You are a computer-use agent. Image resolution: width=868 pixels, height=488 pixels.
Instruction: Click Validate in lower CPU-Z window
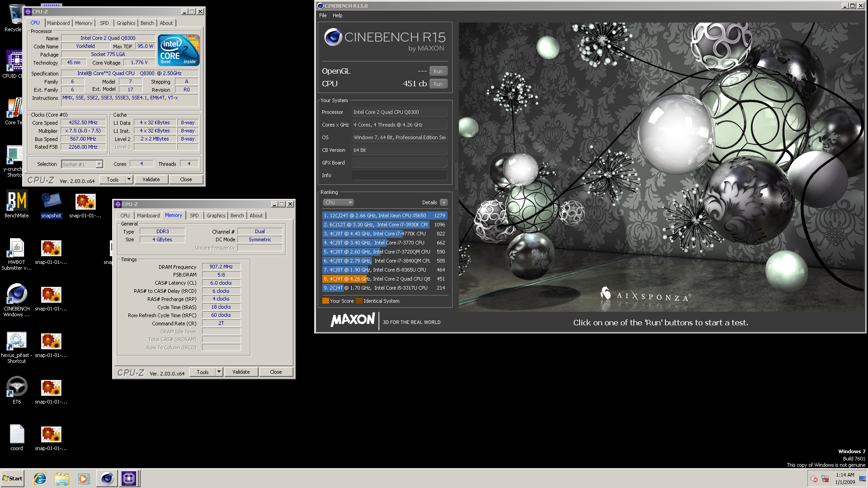(x=241, y=372)
